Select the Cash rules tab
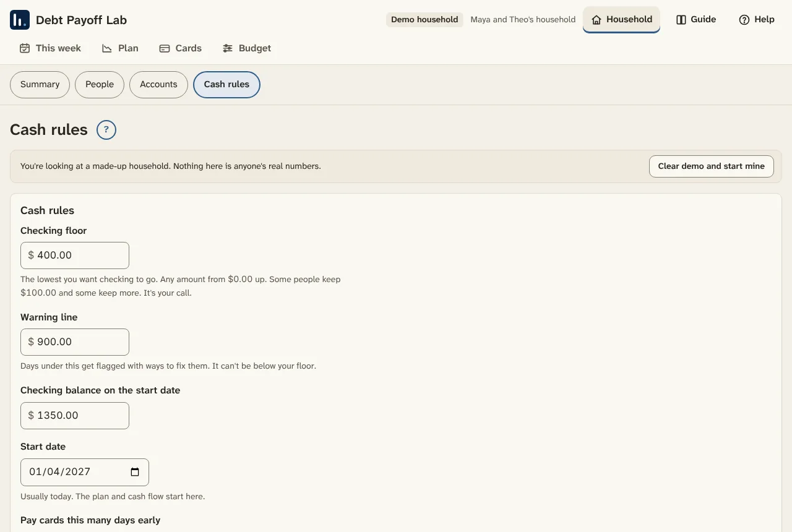The height and width of the screenshot is (532, 792). tap(226, 85)
